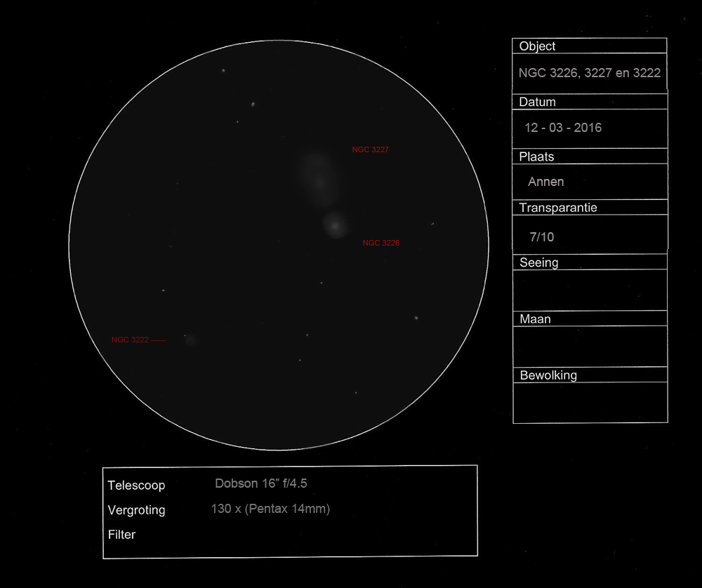Click the Filter label
This screenshot has width=702, height=588.
[121, 535]
